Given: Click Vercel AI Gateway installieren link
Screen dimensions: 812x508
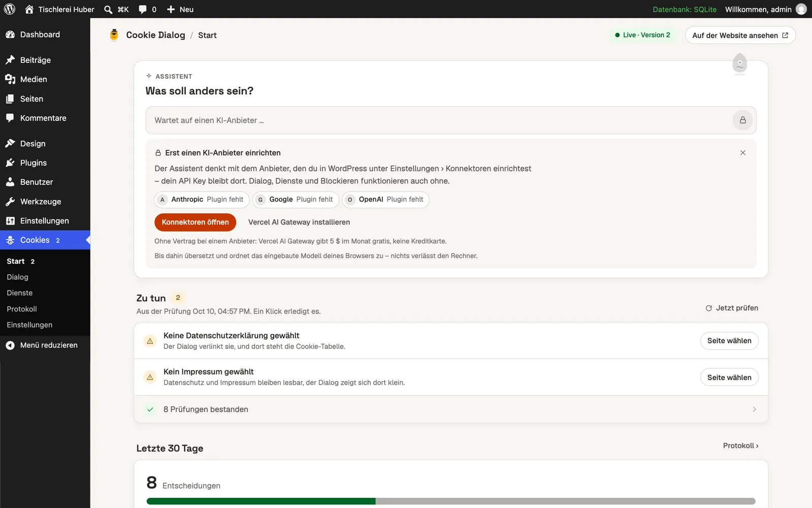Looking at the screenshot, I should 299,222.
